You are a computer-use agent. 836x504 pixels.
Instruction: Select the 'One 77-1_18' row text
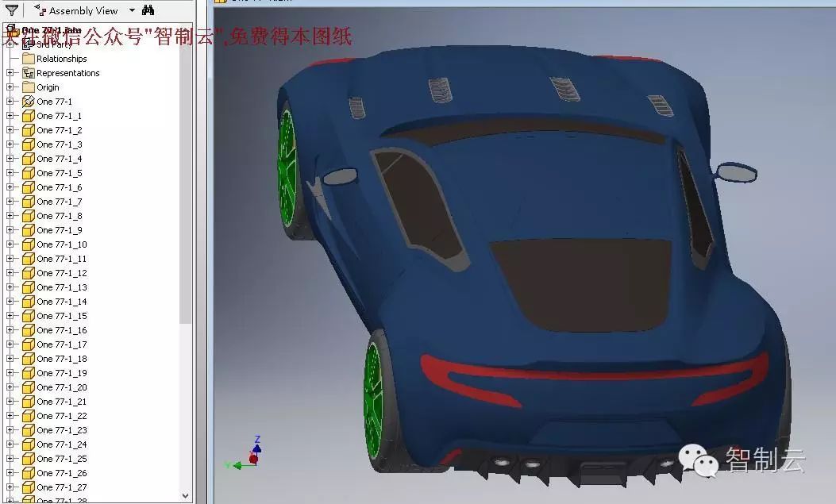(61, 359)
